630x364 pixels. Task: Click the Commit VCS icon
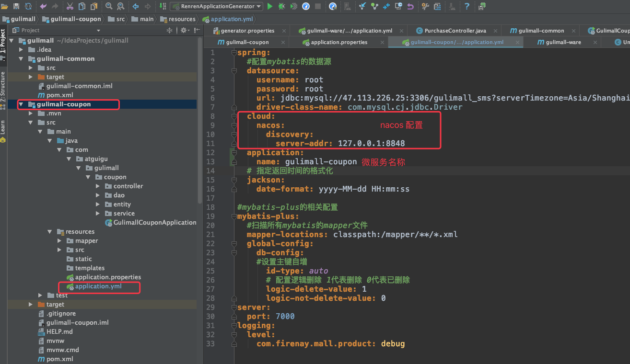point(374,6)
